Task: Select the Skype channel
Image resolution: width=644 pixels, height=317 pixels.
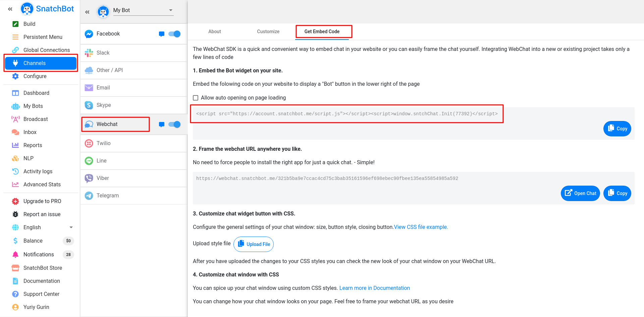Action: pos(133,105)
